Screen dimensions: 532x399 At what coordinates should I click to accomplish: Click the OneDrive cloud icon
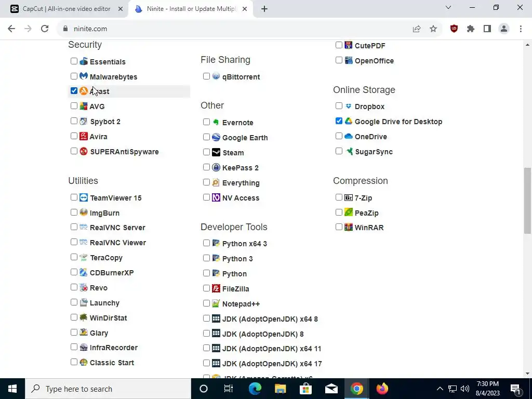click(x=349, y=136)
